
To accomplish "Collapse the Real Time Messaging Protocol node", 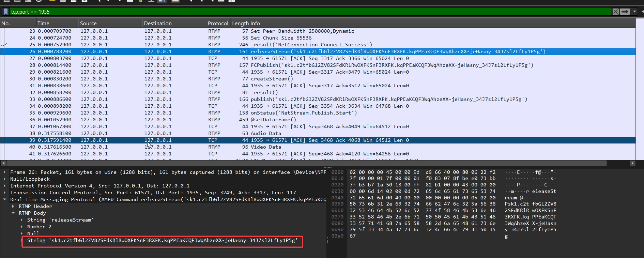I will [x=4, y=199].
